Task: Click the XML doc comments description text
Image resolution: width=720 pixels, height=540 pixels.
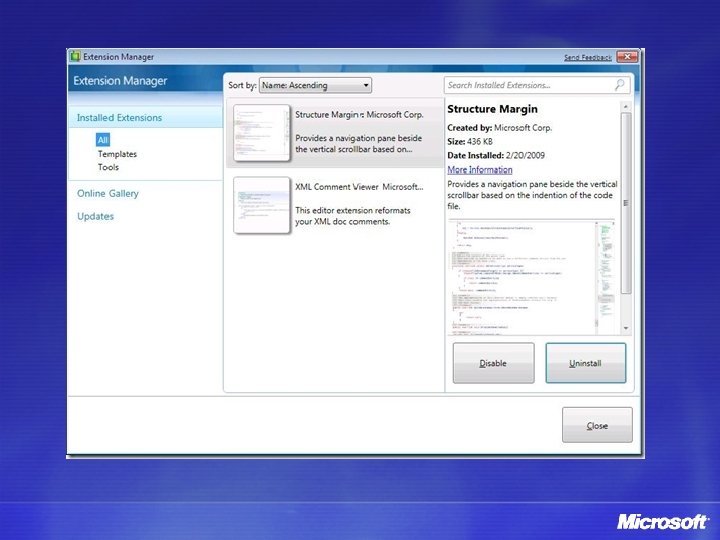Action: 353,216
